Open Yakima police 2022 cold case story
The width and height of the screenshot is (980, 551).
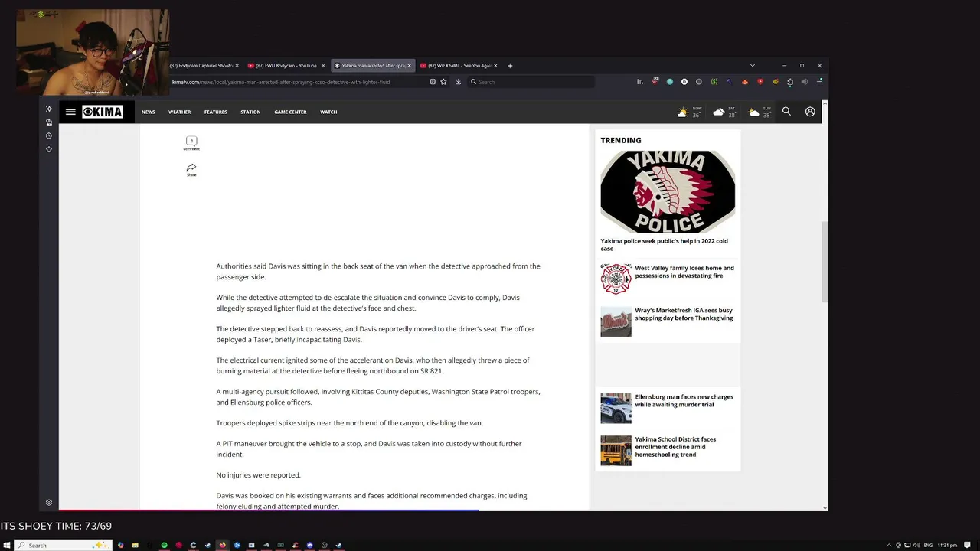[x=664, y=244]
